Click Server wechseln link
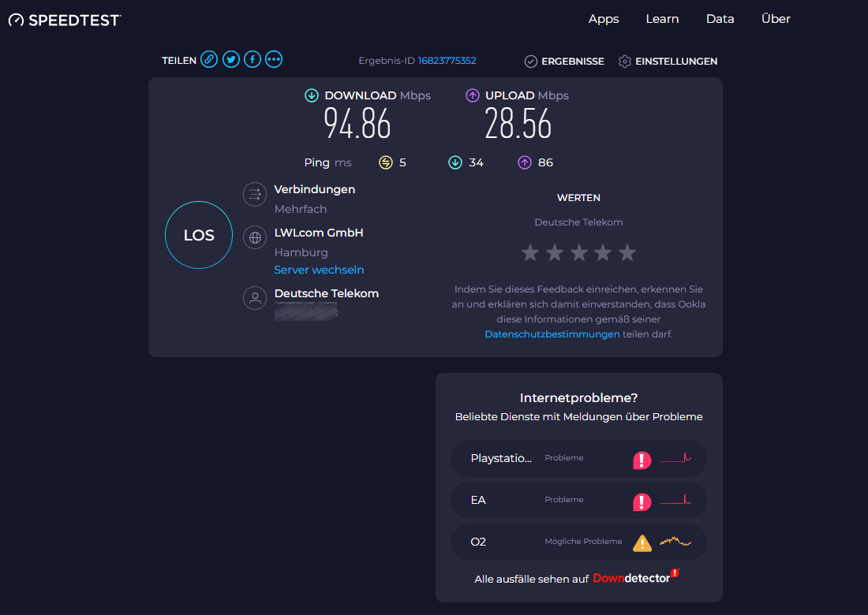 tap(319, 270)
